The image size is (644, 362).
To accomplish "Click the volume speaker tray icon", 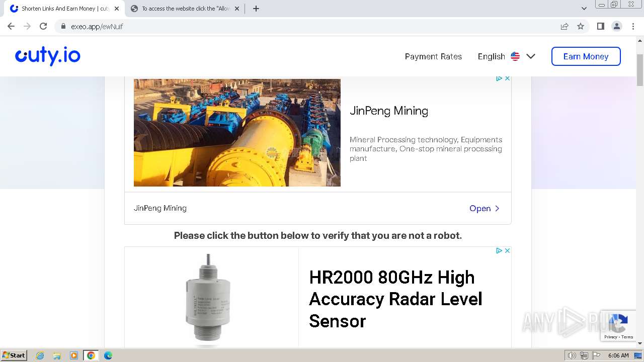I will pos(572,355).
